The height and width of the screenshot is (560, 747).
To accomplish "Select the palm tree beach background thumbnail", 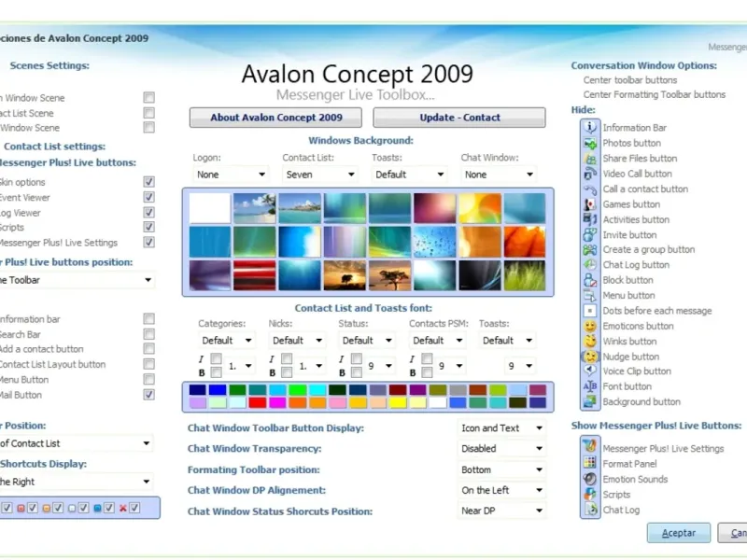I will pos(254,208).
